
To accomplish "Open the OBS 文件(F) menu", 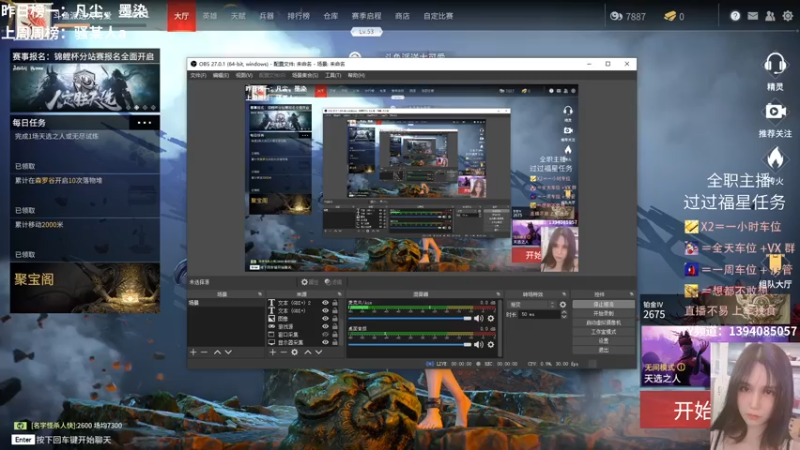I will (x=198, y=76).
